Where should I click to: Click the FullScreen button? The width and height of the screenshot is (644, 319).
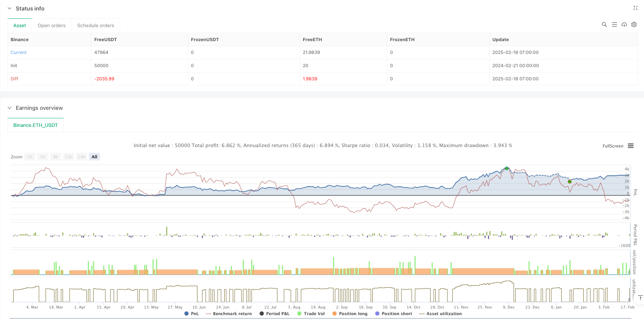pyautogui.click(x=613, y=146)
